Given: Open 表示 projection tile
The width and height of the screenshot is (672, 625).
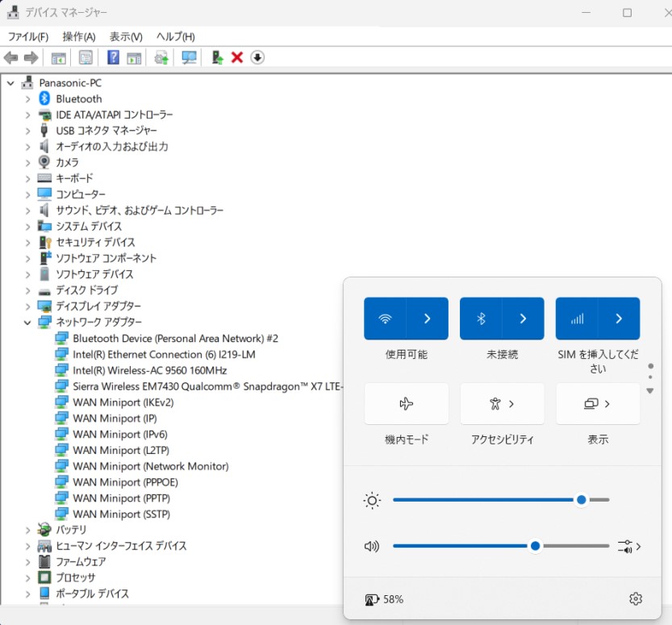Looking at the screenshot, I should pyautogui.click(x=598, y=403).
